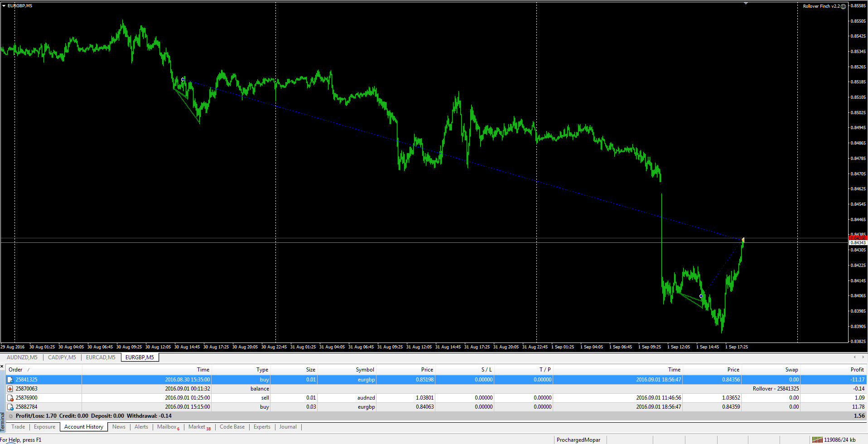Viewport: 868px width, 444px height.
Task: Sort by the Symbol column header
Action: point(347,370)
